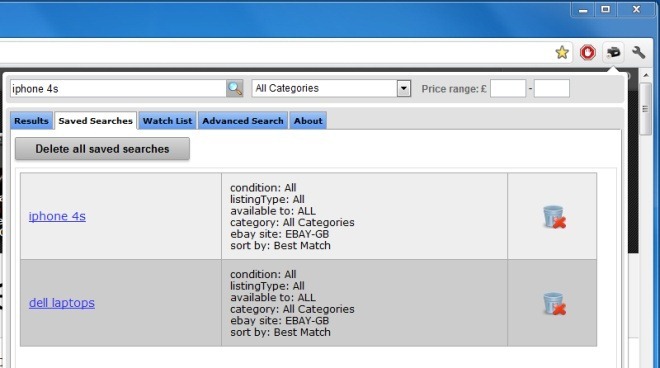Delete the iphone 4s saved search
This screenshot has width=660, height=368.
coord(554,217)
